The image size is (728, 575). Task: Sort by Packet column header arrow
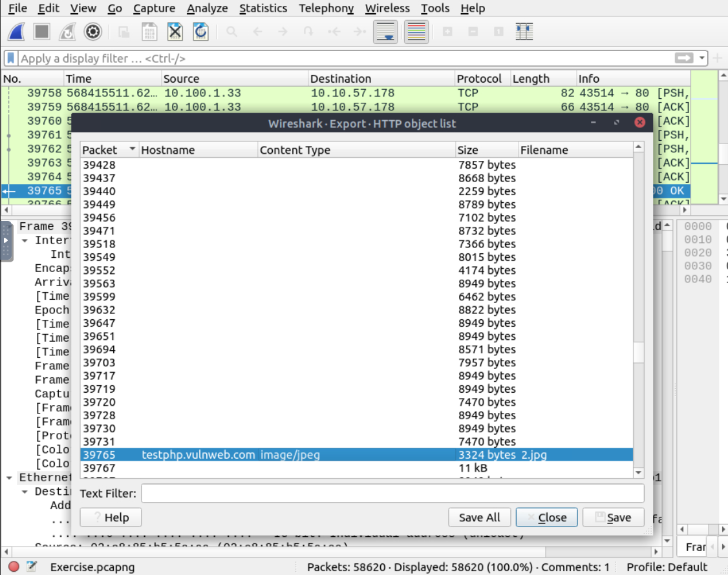[x=133, y=150]
